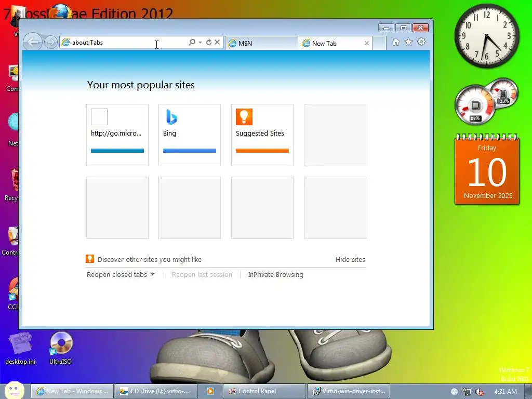532x399 pixels.
Task: Click the Firefox icon on desktop
Action: coord(61,11)
